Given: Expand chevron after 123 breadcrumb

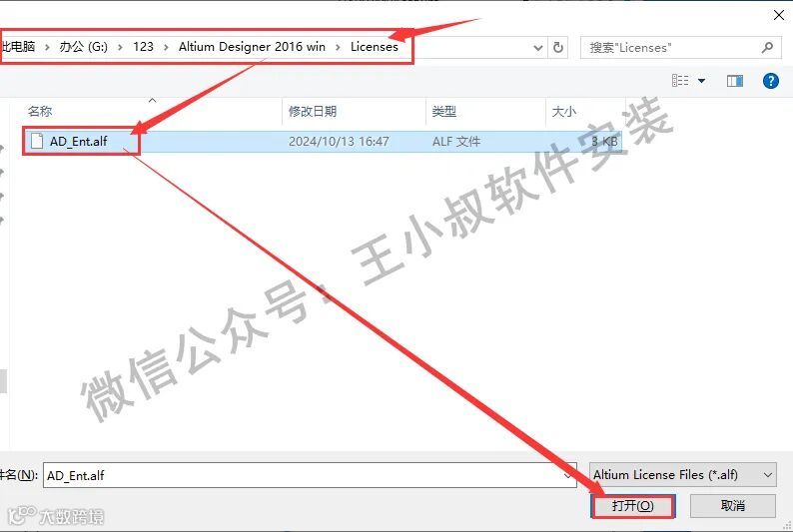Looking at the screenshot, I should click(x=166, y=47).
